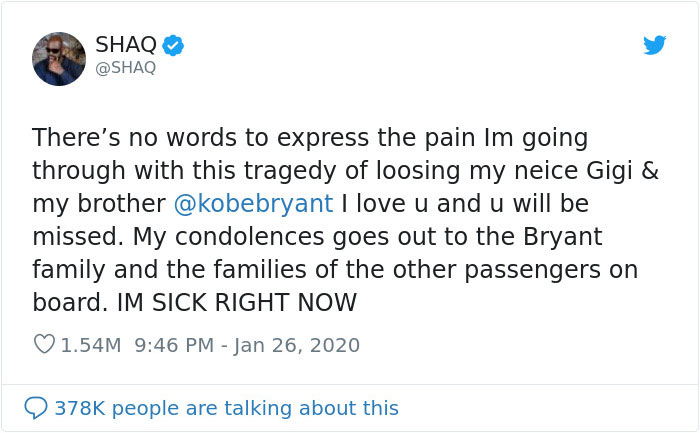Viewport: 700px width, 433px height.
Task: Open SHAQ's profile picture
Action: 59,59
